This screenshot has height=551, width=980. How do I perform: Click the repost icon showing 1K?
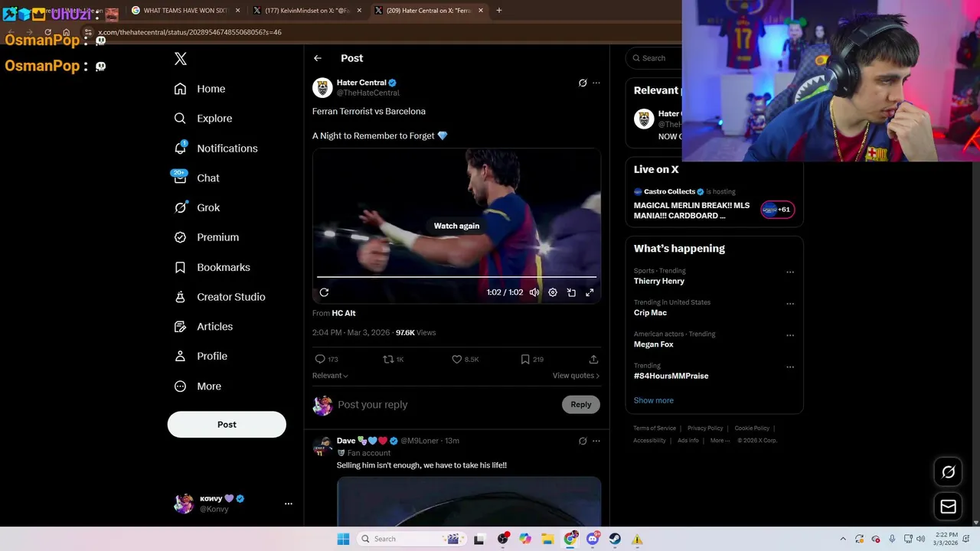click(x=394, y=359)
